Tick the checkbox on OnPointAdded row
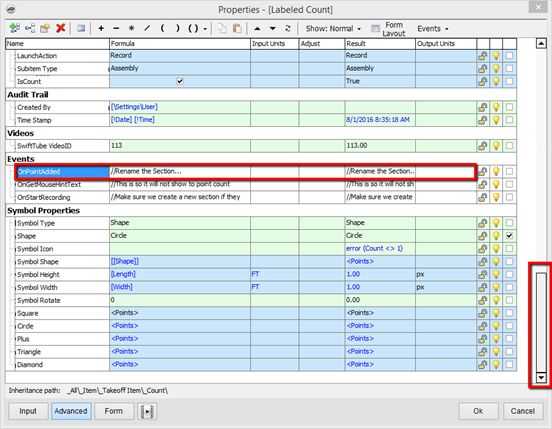Image resolution: width=552 pixels, height=429 pixels. pyautogui.click(x=509, y=171)
